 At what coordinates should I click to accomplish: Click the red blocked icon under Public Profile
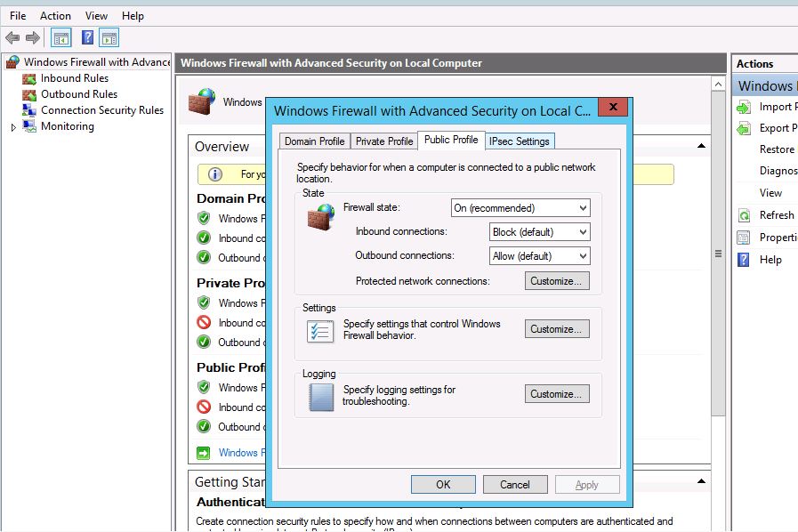204,407
